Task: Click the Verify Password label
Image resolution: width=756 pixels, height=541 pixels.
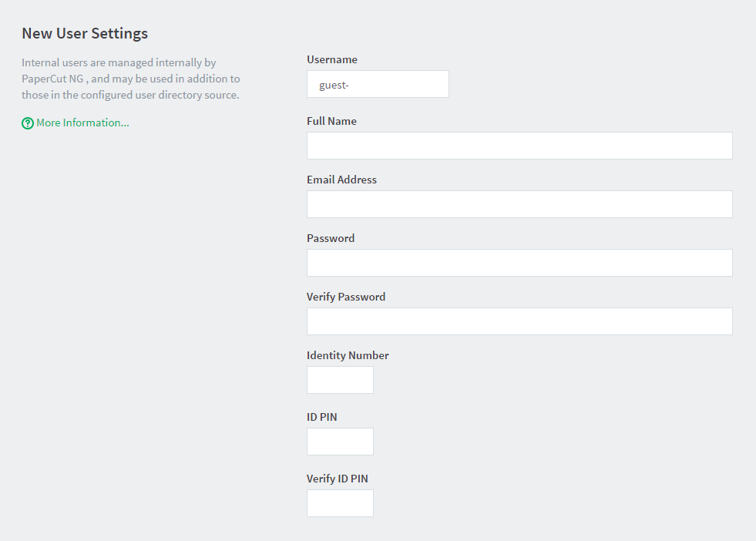Action: point(346,297)
